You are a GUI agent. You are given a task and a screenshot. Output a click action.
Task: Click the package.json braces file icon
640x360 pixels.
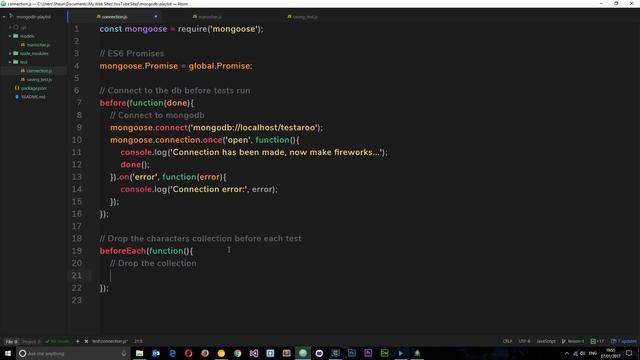17,88
